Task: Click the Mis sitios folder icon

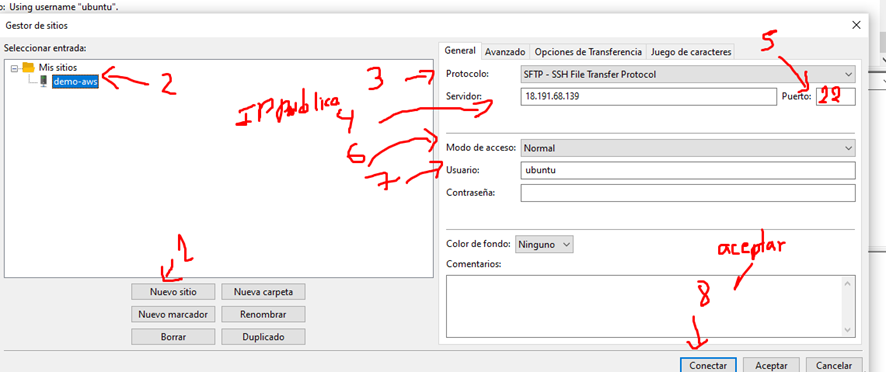Action: pyautogui.click(x=28, y=67)
